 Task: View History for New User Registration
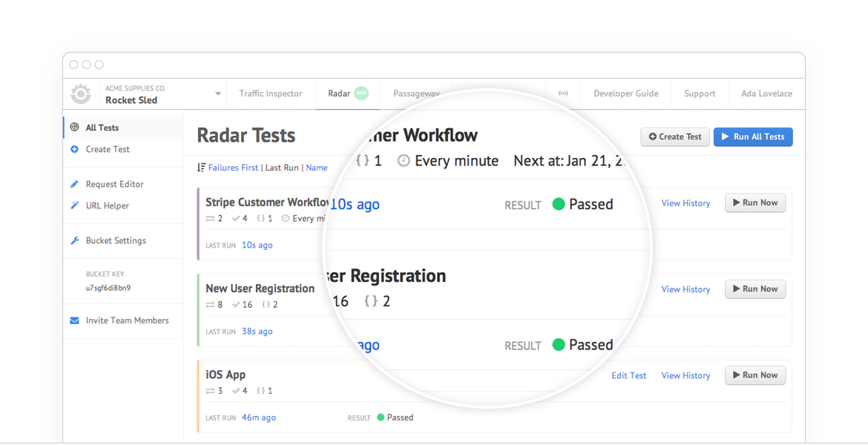coord(685,289)
